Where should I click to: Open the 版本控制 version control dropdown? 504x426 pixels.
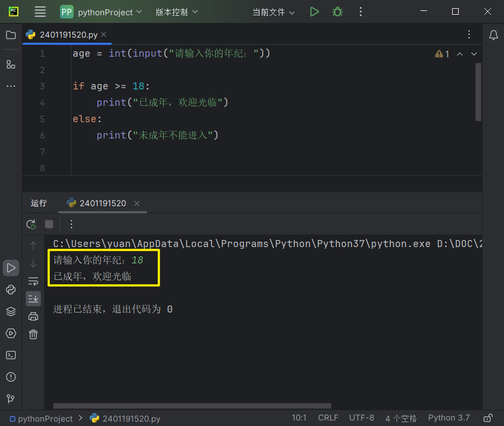tap(177, 12)
